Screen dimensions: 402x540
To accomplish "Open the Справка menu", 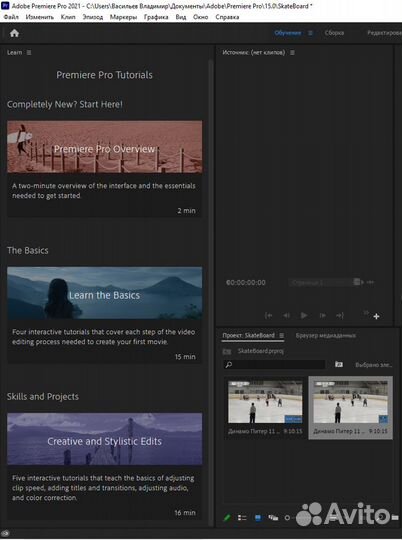I will [227, 17].
